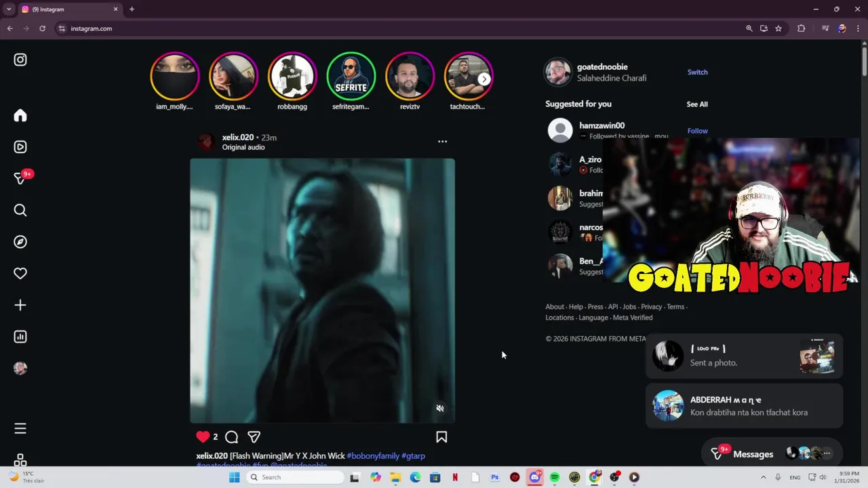The image size is (868, 488).
Task: Save xelix.020 post with bookmark
Action: (x=441, y=437)
